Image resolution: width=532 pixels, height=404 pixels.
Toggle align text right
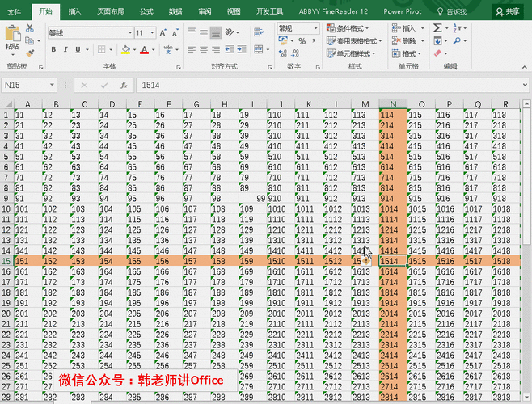pos(216,49)
